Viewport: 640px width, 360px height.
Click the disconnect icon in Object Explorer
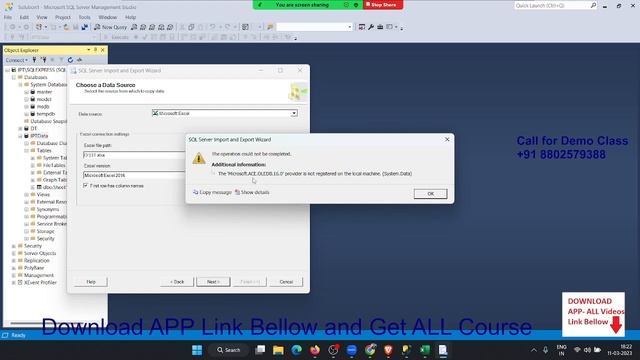43,60
